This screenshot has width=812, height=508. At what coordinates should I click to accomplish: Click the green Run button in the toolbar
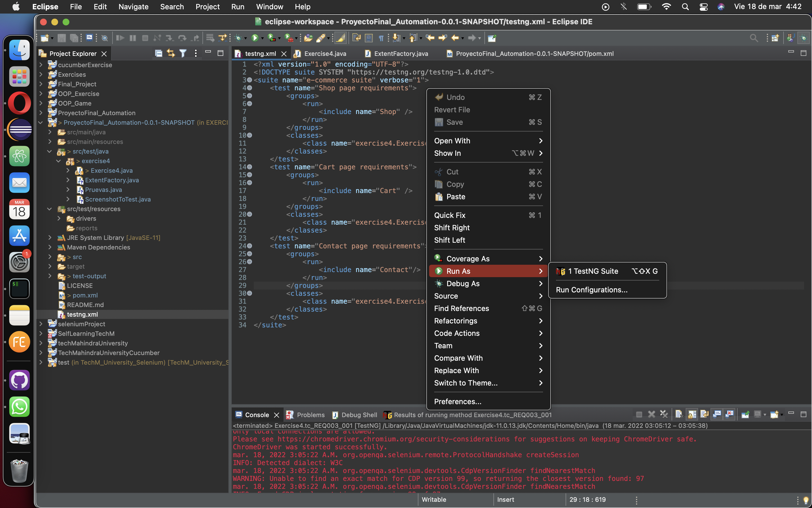click(x=255, y=38)
